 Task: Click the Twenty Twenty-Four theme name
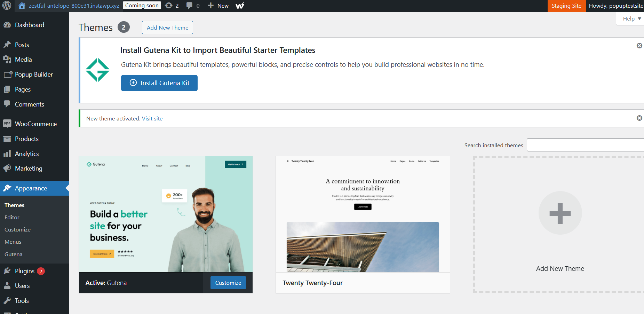click(x=313, y=283)
